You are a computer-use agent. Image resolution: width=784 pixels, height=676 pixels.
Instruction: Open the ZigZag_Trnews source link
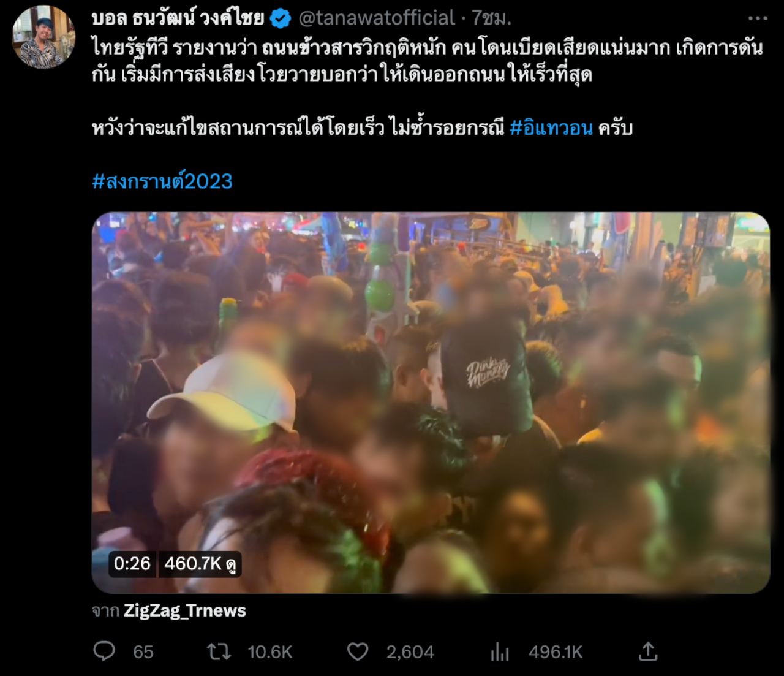pyautogui.click(x=185, y=610)
